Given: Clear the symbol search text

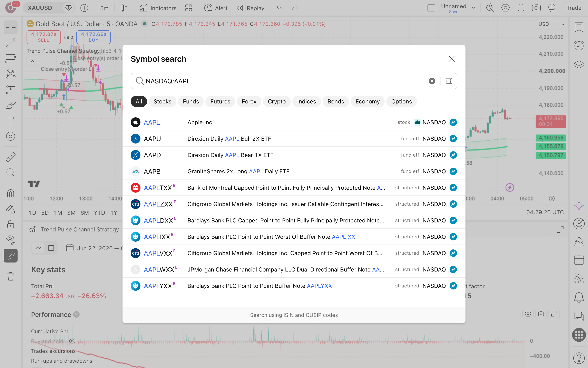Looking at the screenshot, I should pos(432,81).
